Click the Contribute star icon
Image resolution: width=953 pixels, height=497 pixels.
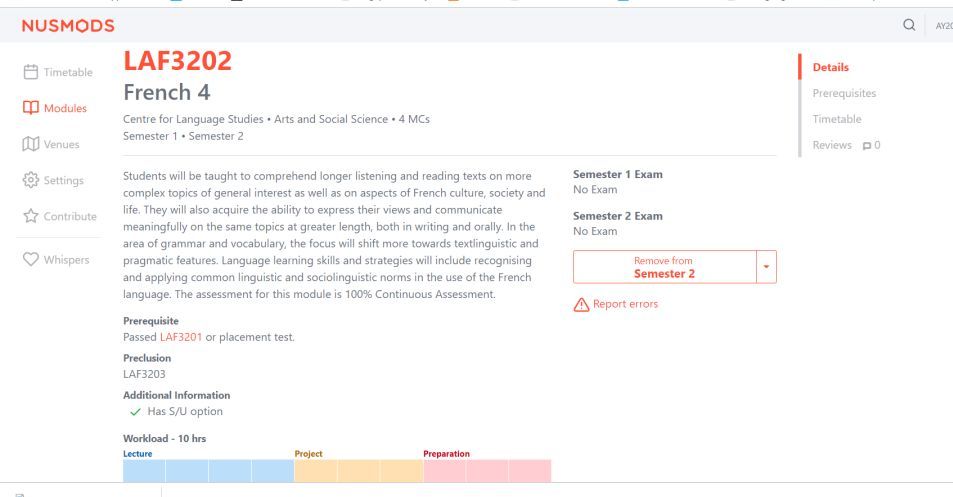point(30,216)
